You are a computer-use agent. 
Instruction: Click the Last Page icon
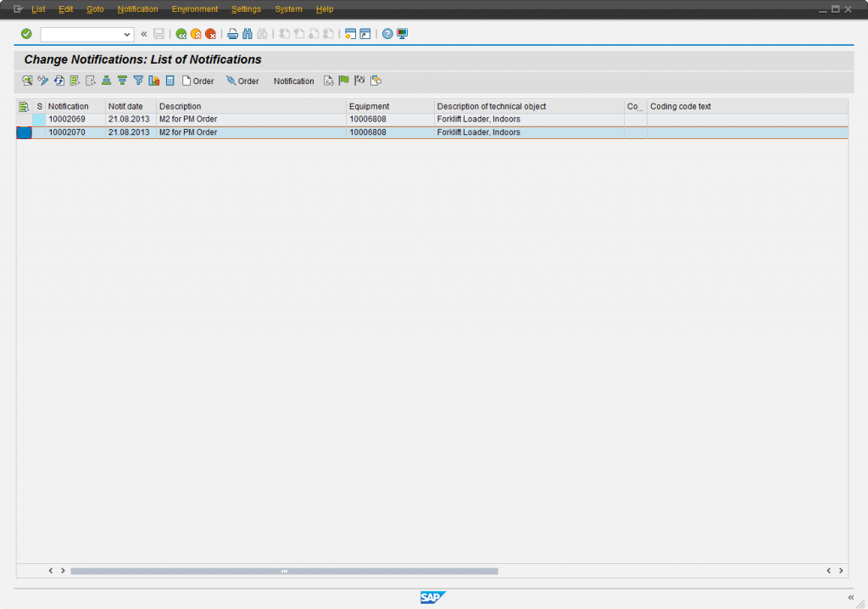pos(329,34)
